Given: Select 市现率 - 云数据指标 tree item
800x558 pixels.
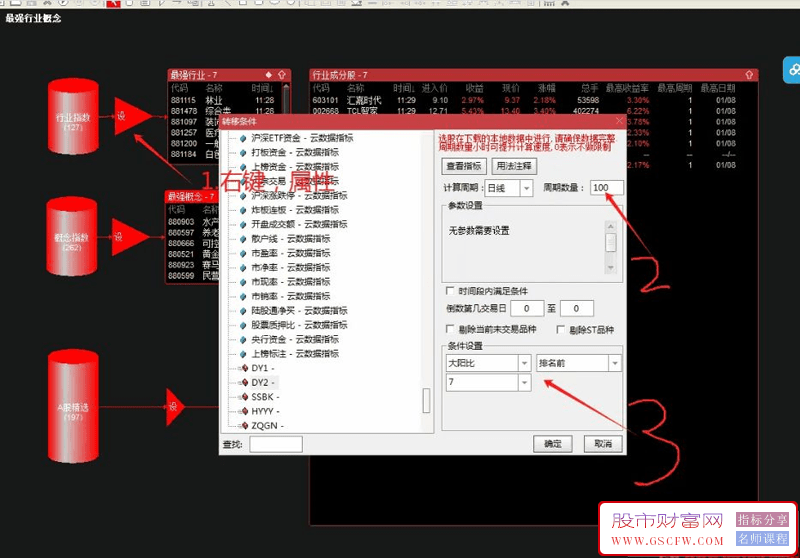Looking at the screenshot, I should [291, 282].
